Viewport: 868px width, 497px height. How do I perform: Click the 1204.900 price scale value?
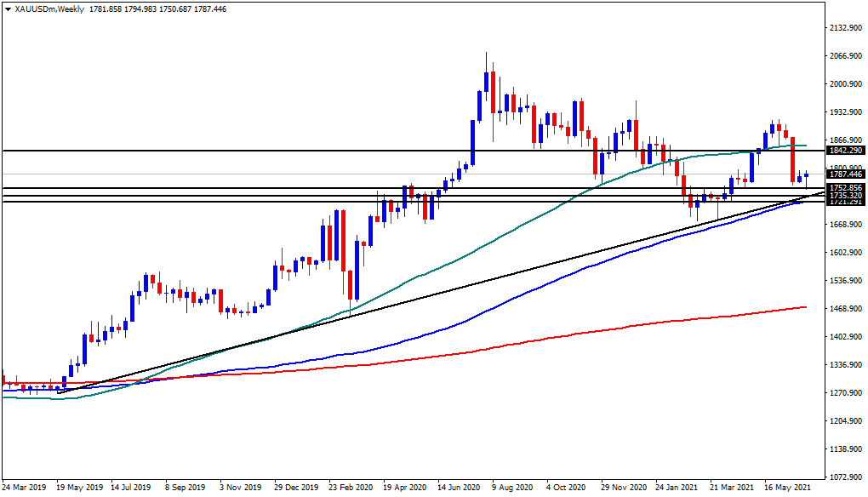(x=846, y=421)
